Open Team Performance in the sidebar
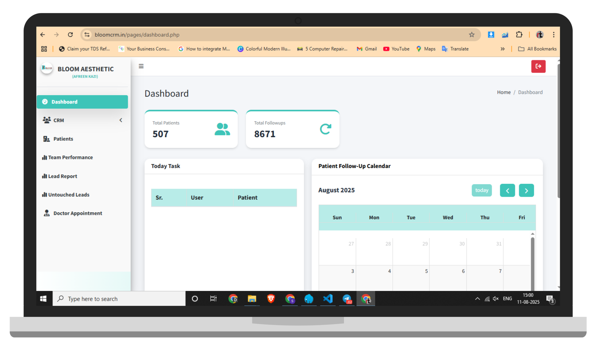The width and height of the screenshot is (610, 364). tap(70, 157)
